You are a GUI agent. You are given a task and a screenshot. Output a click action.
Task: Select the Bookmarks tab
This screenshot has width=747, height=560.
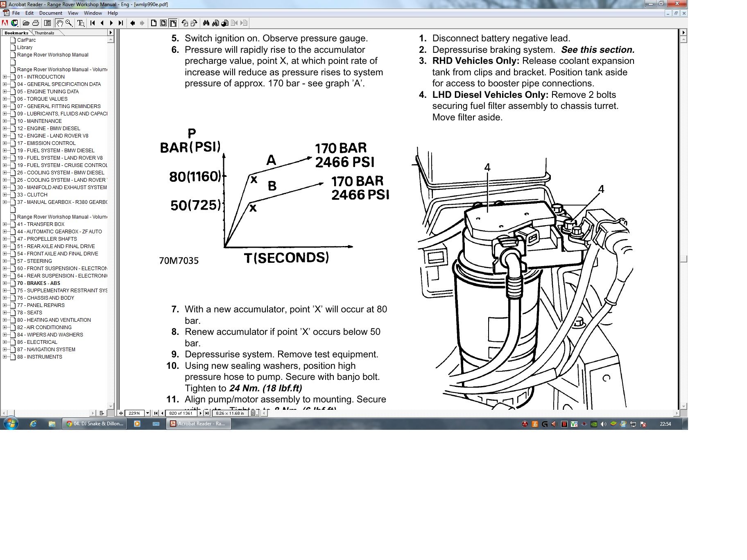click(16, 33)
